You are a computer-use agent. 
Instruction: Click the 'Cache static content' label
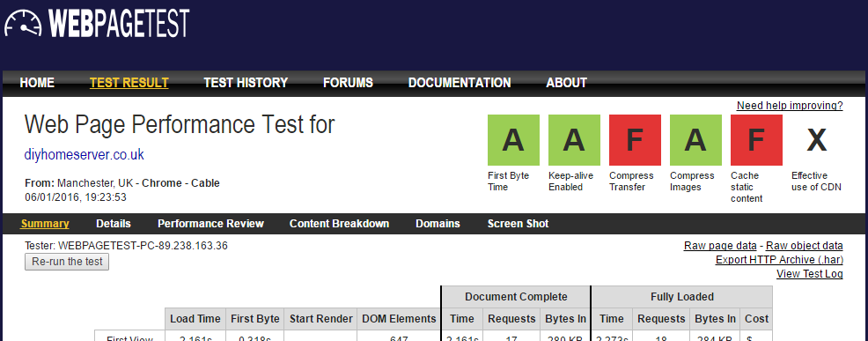point(747,187)
